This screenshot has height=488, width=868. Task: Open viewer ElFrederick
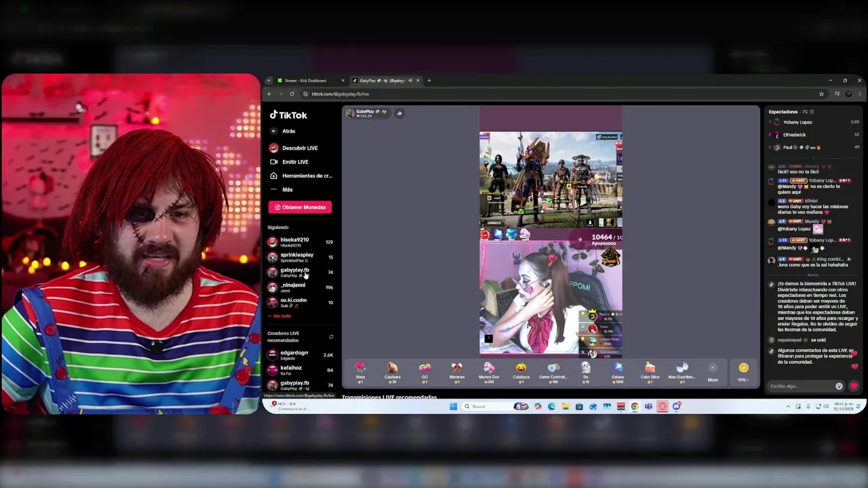pyautogui.click(x=814, y=135)
